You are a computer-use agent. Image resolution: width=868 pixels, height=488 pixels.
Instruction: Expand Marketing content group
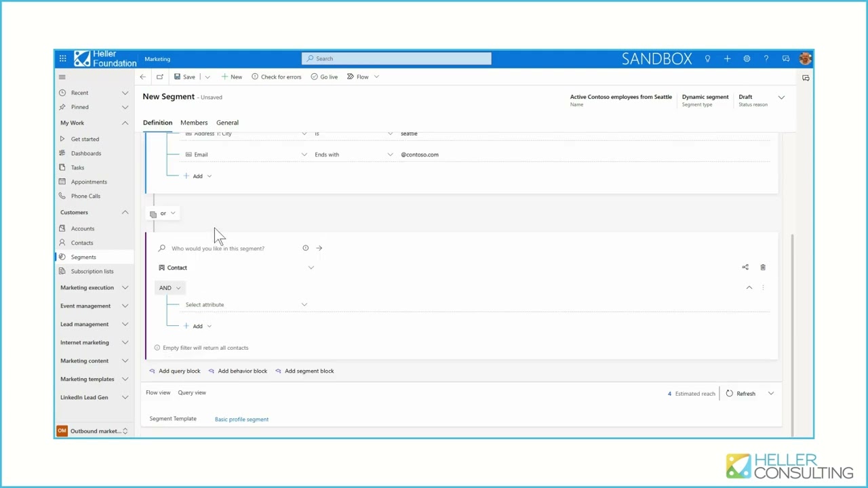125,361
